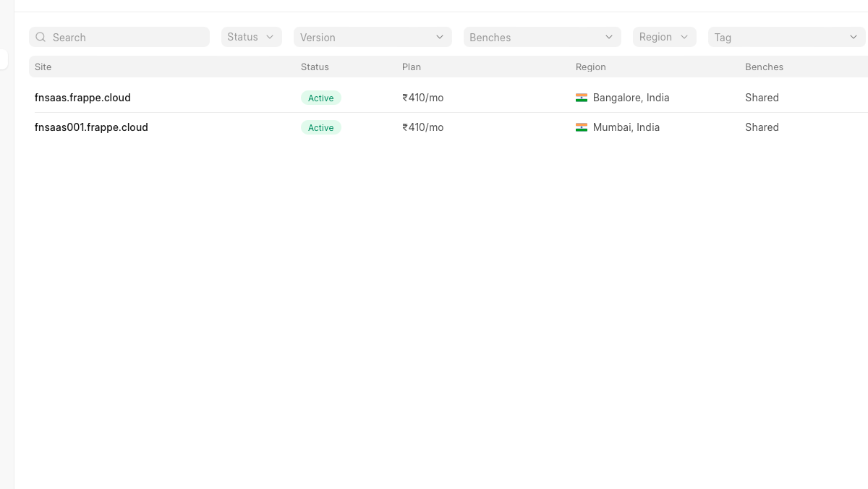This screenshot has height=489, width=868.
Task: Click India flag beside Mumbai
Action: coord(582,127)
